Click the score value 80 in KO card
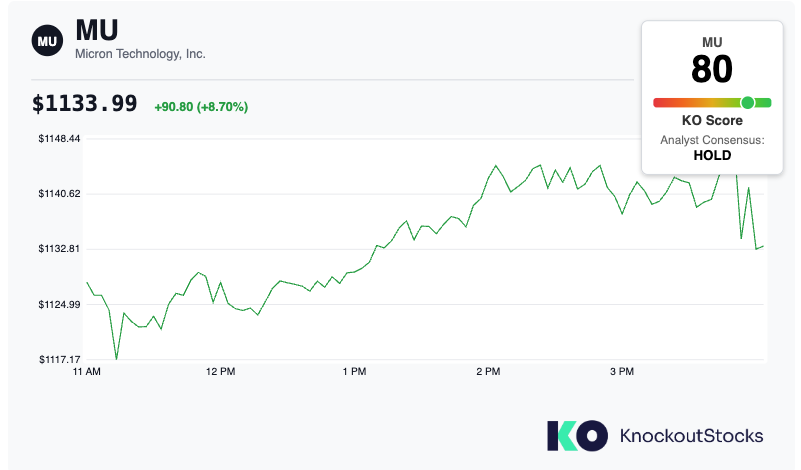 pos(712,69)
